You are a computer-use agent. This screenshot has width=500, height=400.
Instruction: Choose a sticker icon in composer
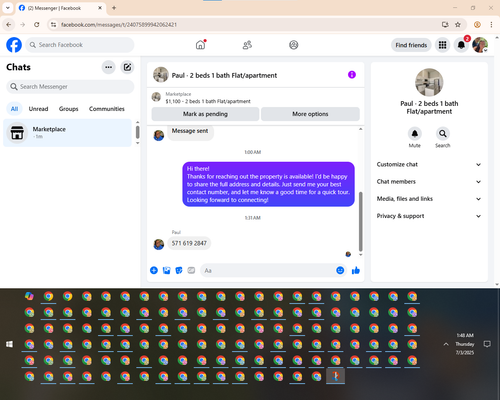click(x=179, y=270)
